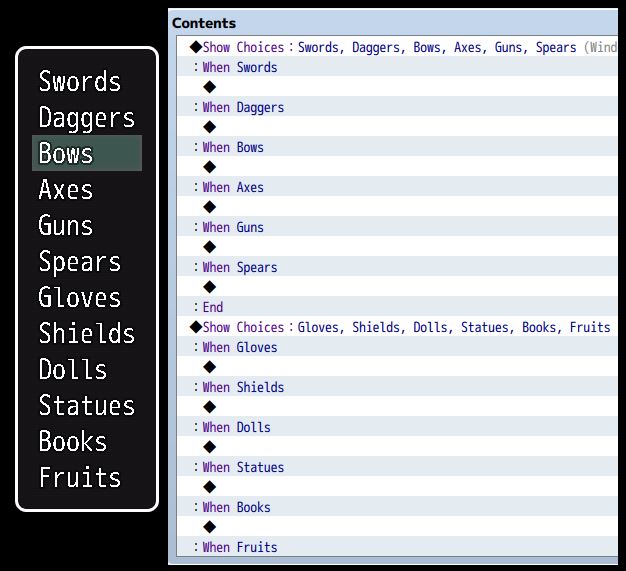Pick Gloves in the choice window
The image size is (626, 571).
pos(87,297)
